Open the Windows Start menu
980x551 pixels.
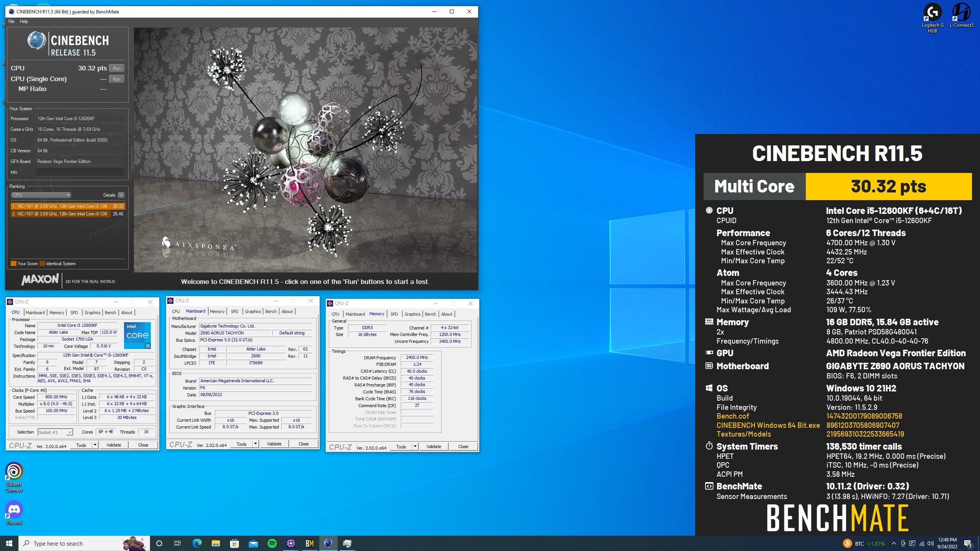[x=9, y=543]
